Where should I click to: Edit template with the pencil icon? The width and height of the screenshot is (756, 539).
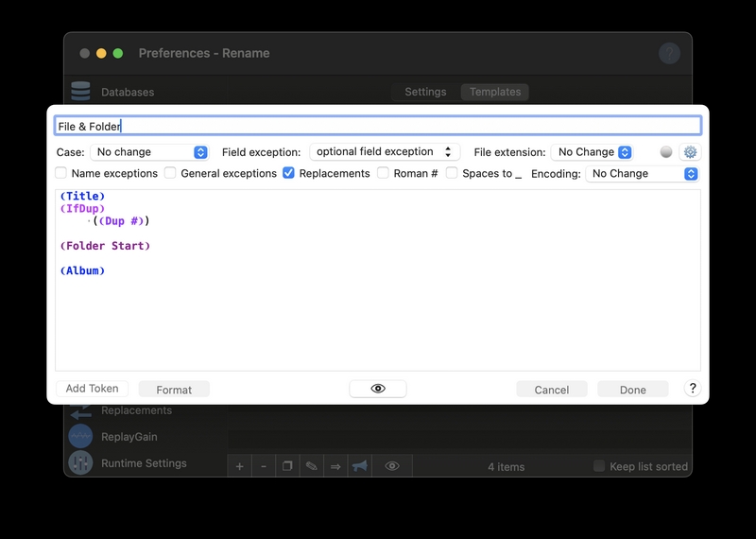[312, 466]
